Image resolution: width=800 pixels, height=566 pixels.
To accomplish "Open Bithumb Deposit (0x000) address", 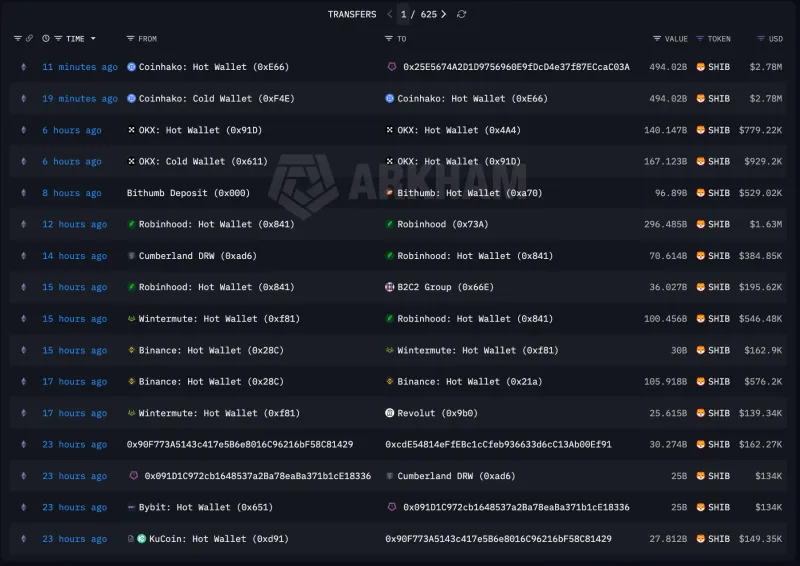I will [x=188, y=193].
